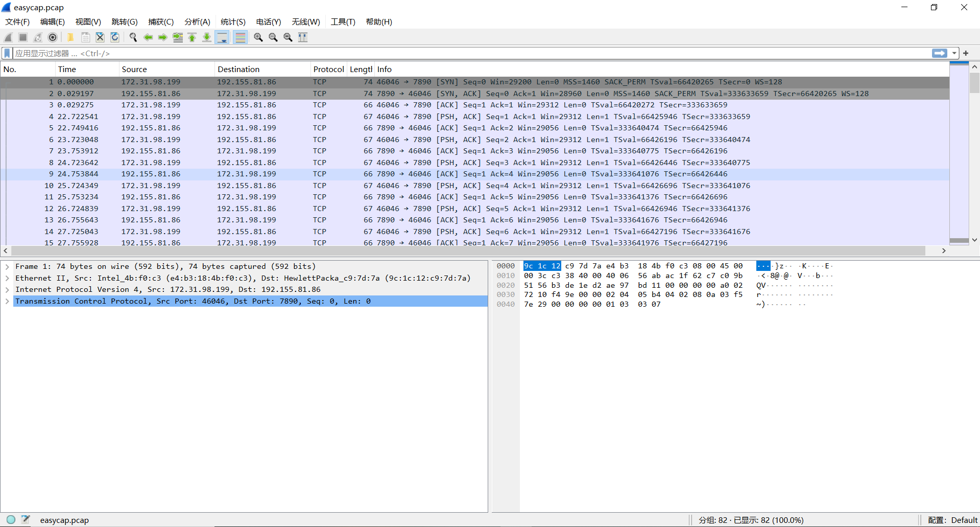980x527 pixels.
Task: Sort by the No. column header
Action: [x=28, y=69]
